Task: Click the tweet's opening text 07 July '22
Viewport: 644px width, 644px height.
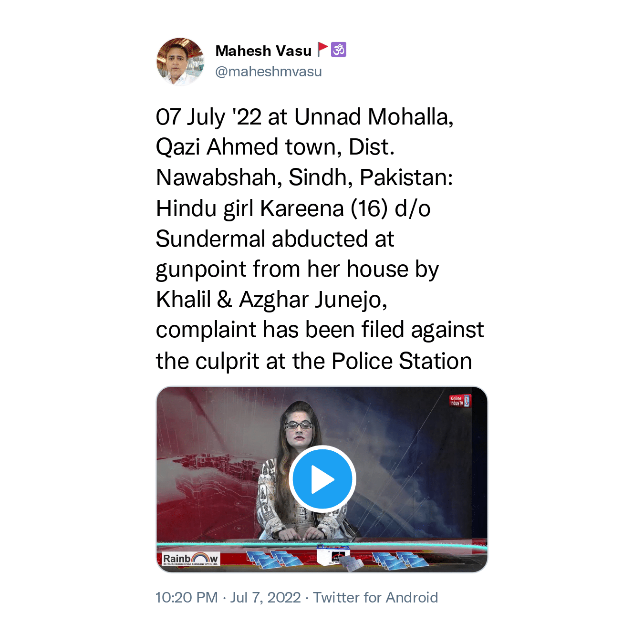Action: [x=208, y=117]
